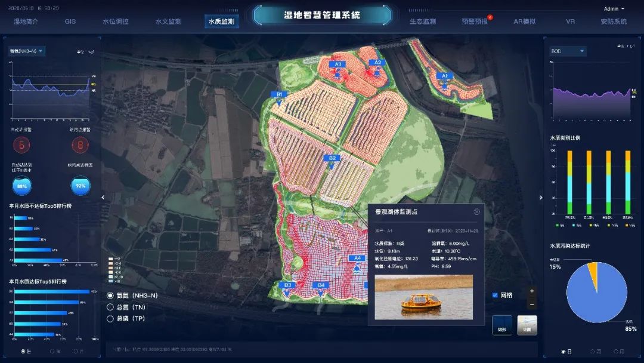The height and width of the screenshot is (363, 644).
Task: Select the B1 monitoring station marker
Action: pyautogui.click(x=279, y=95)
